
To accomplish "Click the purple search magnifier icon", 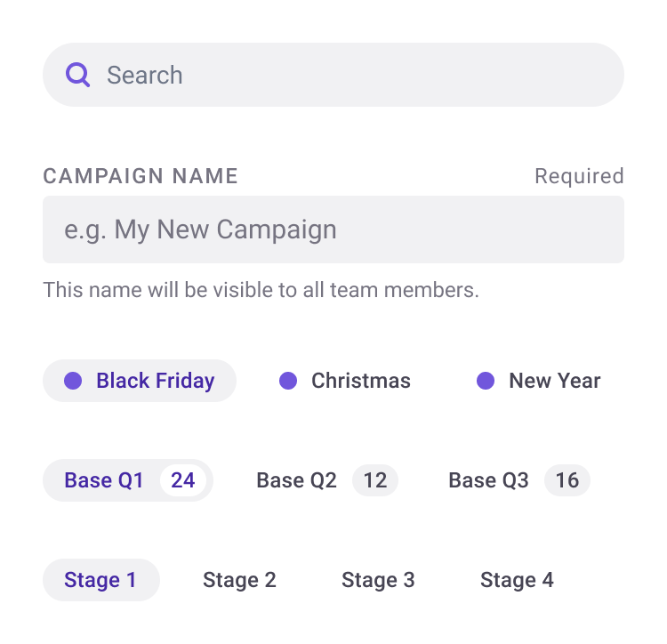I will pos(77,75).
